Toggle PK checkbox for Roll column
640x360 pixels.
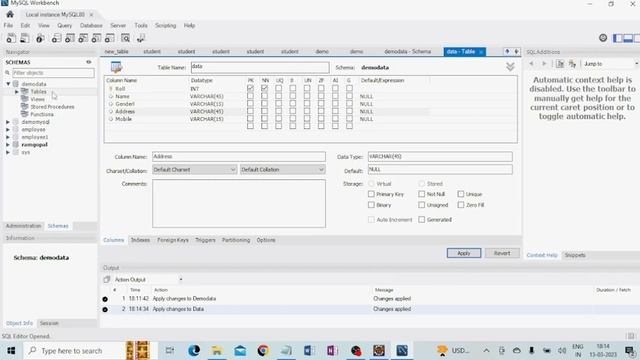point(250,88)
